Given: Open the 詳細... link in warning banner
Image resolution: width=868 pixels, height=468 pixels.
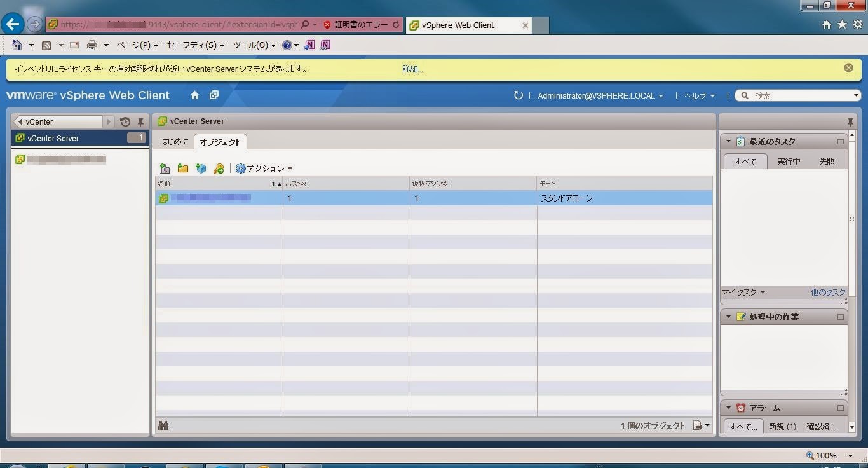Looking at the screenshot, I should (x=413, y=69).
